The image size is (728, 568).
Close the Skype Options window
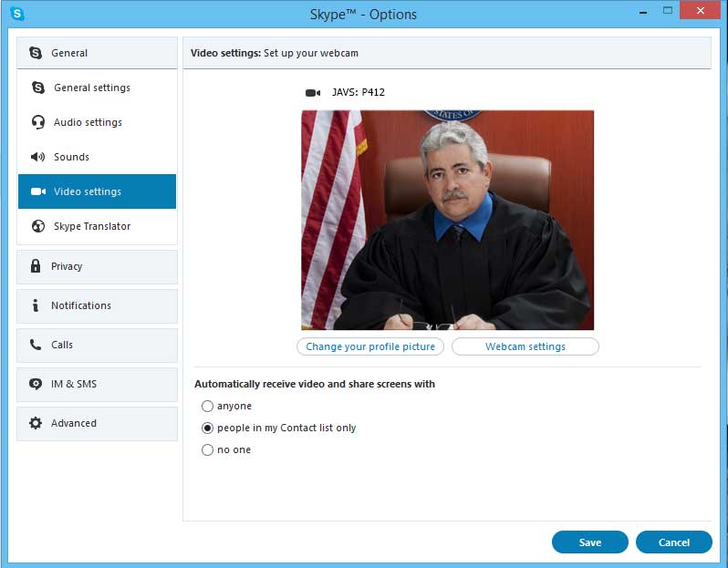700,10
